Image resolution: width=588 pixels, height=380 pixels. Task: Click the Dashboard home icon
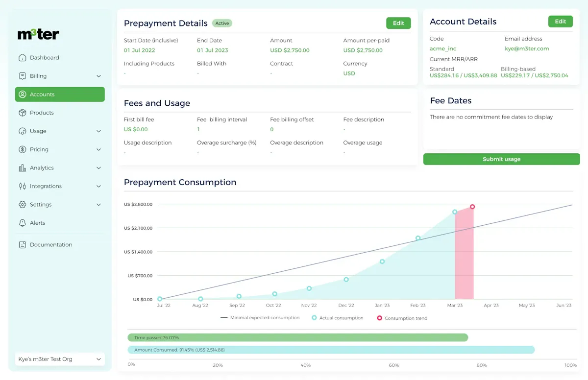click(22, 58)
